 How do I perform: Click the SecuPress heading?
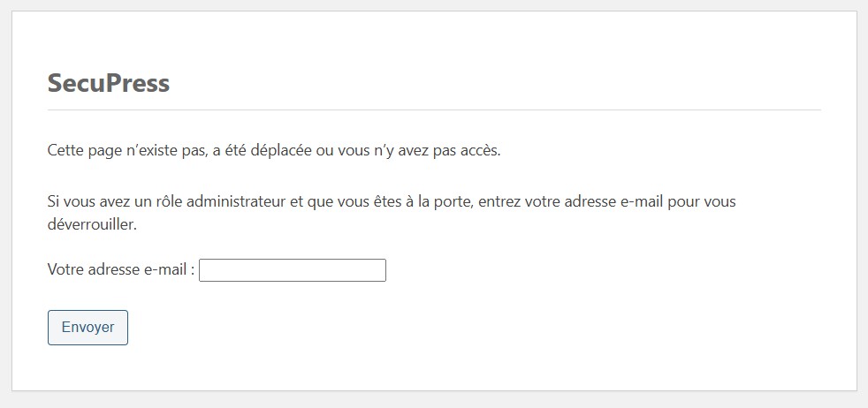click(108, 84)
